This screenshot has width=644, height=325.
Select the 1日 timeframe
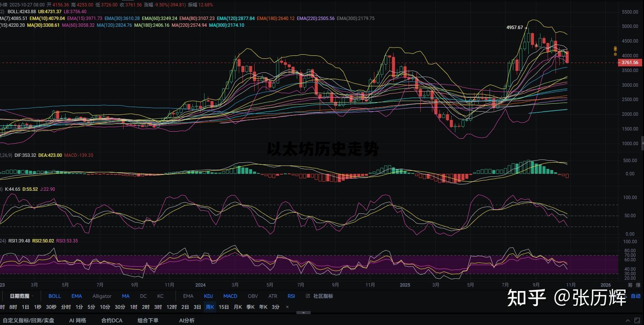(x=25, y=307)
